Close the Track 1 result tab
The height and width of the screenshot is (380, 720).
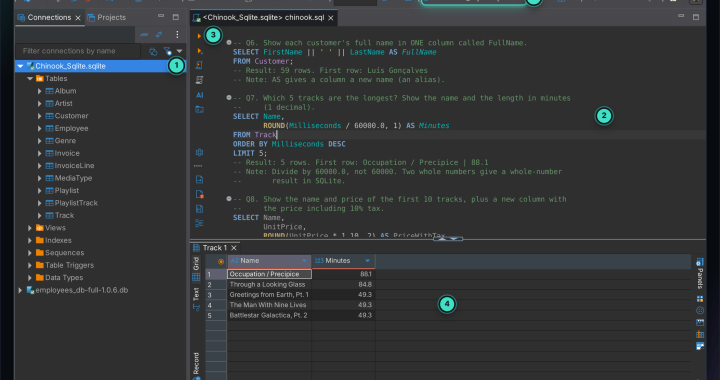[234, 248]
